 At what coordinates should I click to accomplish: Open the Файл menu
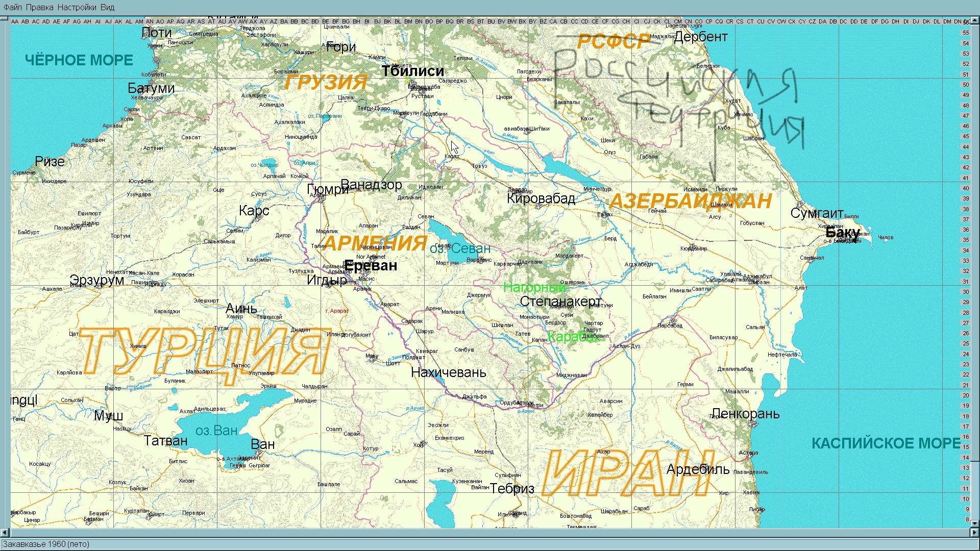pyautogui.click(x=13, y=7)
